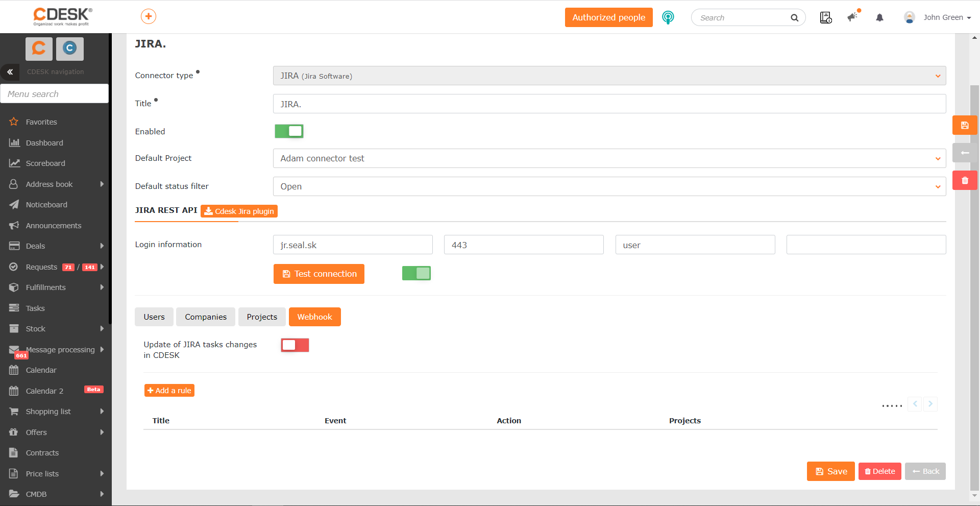Open Calendar 2 Beta menu item
This screenshot has width=980, height=506.
pos(56,391)
